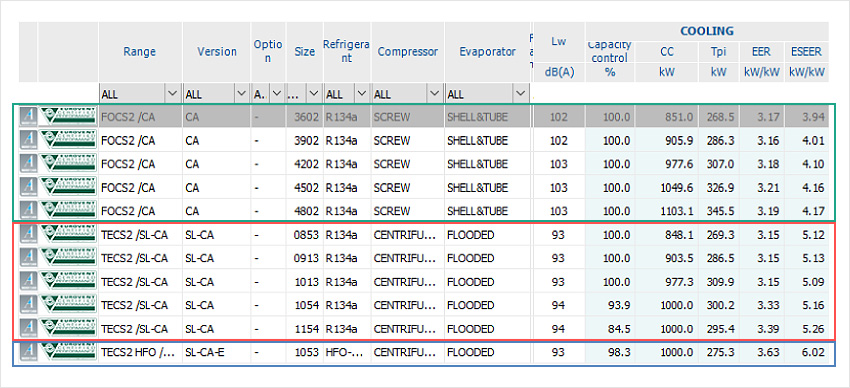Click the Eurovent certified logo in the 1053 row
The image size is (850, 388).
[x=68, y=352]
